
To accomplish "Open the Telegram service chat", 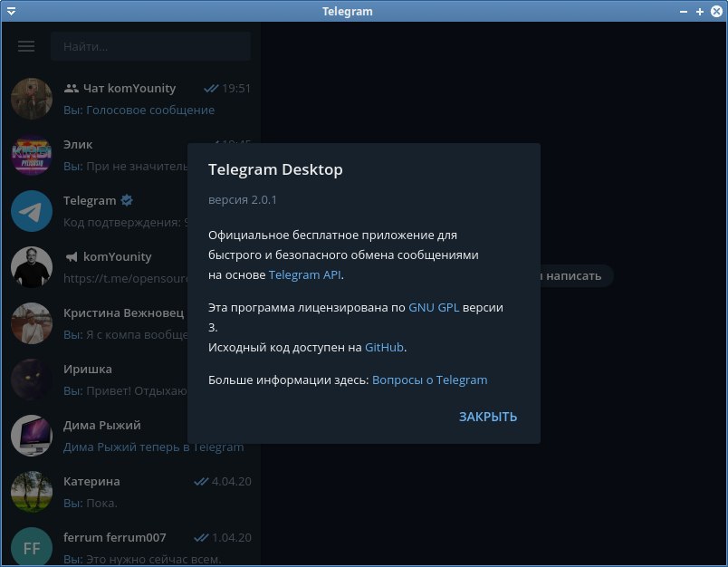I will (95, 211).
